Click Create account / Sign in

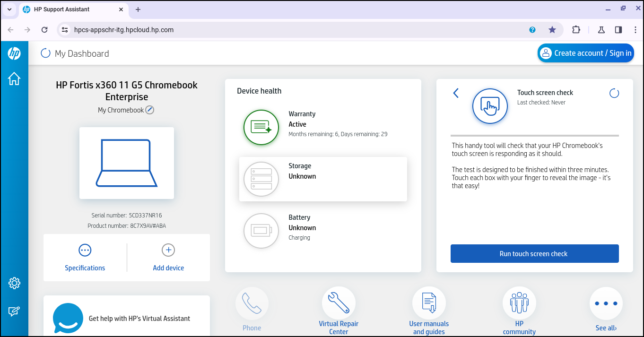586,53
